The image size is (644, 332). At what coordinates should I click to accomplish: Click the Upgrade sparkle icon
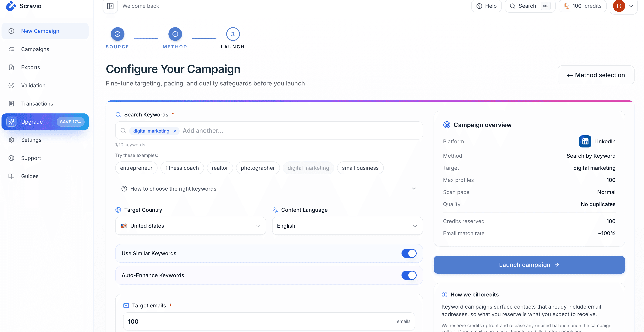pos(11,122)
